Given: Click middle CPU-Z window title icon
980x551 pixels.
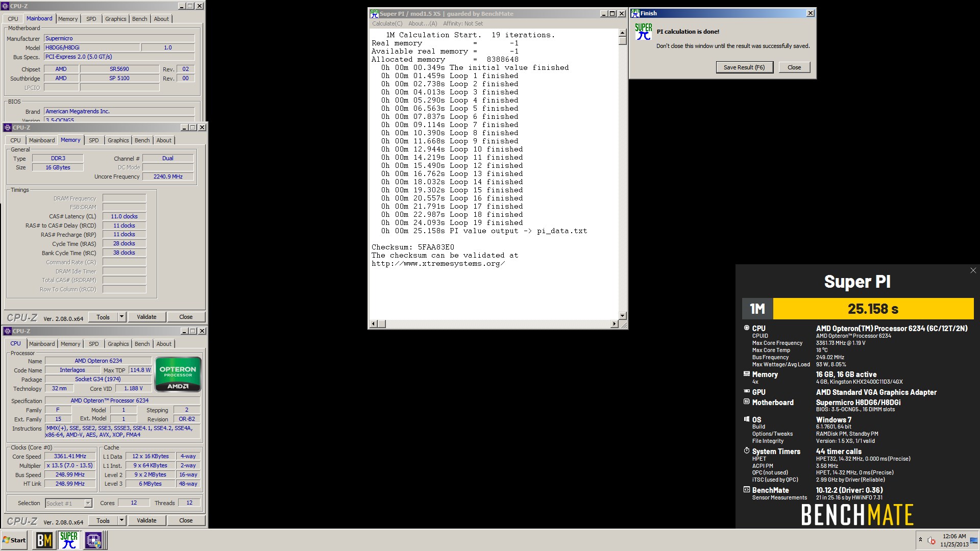Looking at the screenshot, I should coord(8,128).
